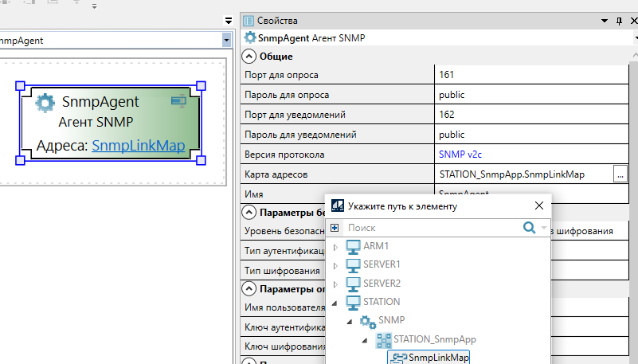Click the SNMP gears icon in the tree

coord(368,321)
